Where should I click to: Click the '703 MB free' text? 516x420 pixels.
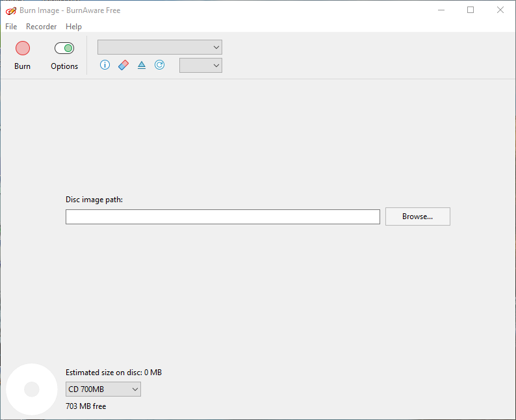click(86, 406)
